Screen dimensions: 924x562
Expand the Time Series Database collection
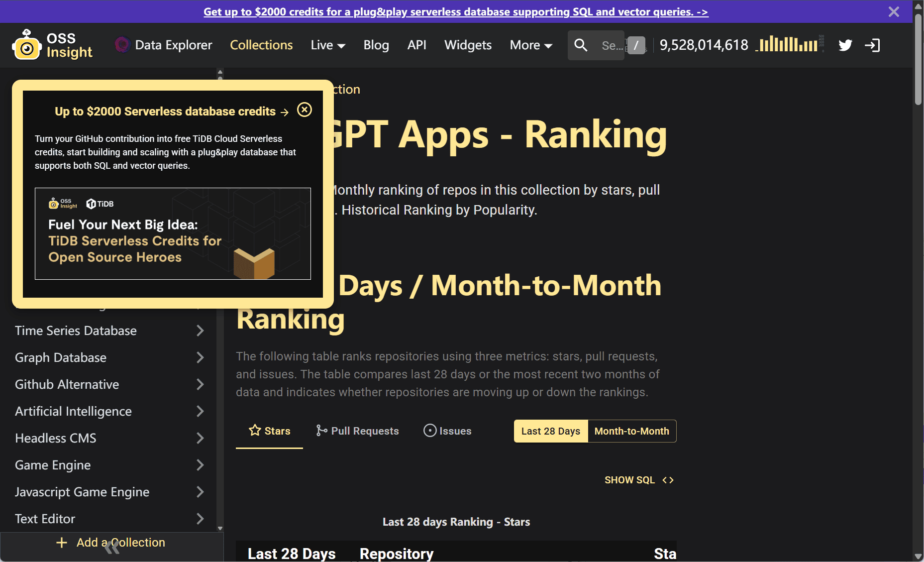[200, 331]
